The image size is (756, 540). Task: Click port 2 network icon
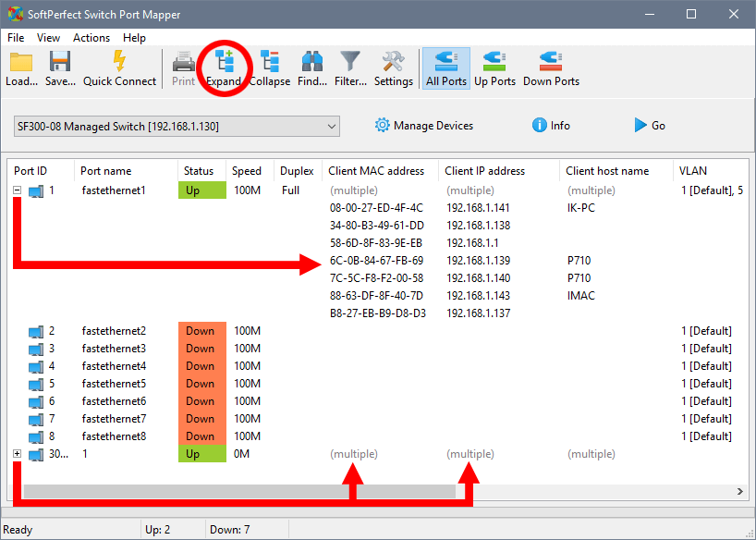tap(36, 332)
